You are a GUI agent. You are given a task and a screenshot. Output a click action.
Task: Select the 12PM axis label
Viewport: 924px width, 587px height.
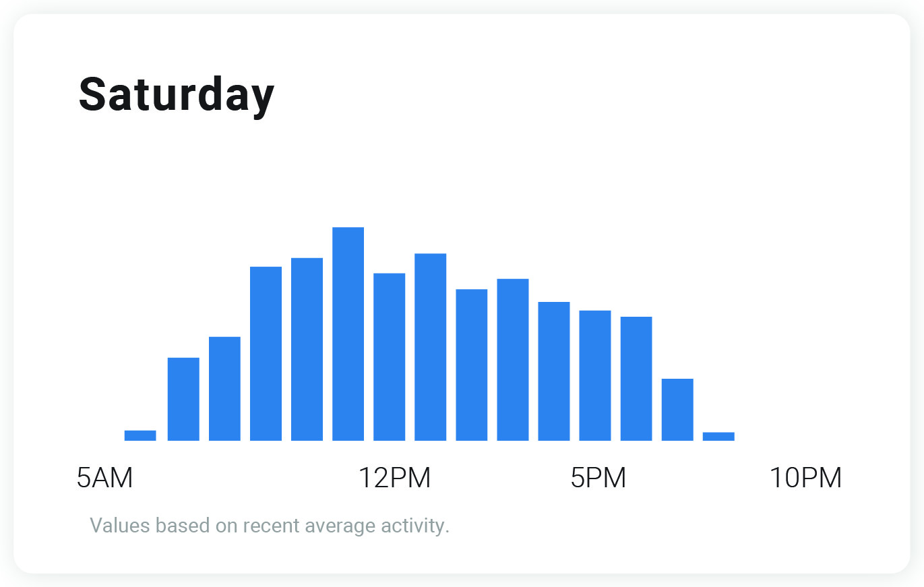[394, 478]
